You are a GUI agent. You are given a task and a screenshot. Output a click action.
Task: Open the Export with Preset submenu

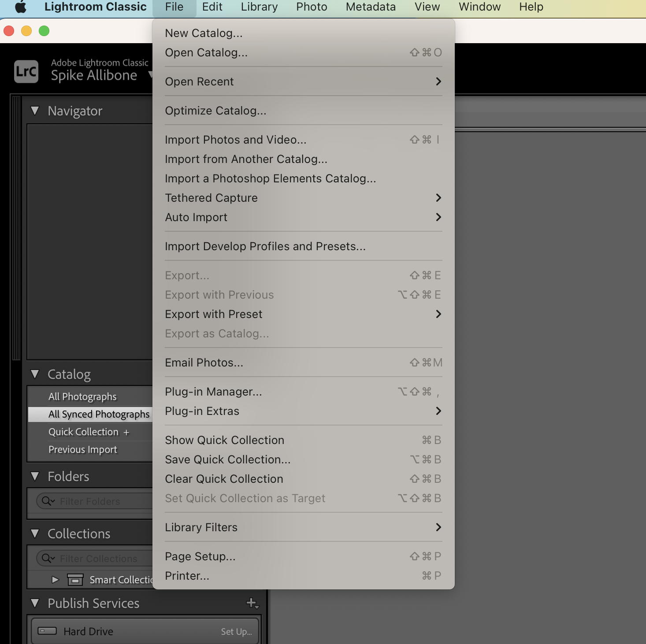(304, 314)
